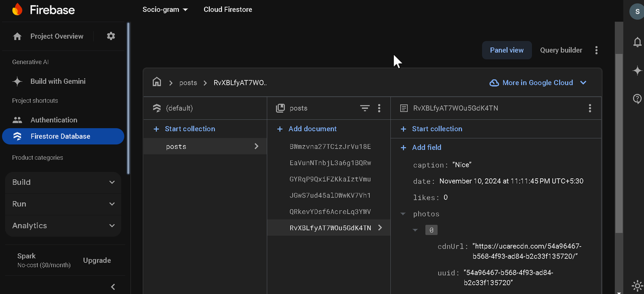
Task: Collapse the left sidebar
Action: [113, 286]
